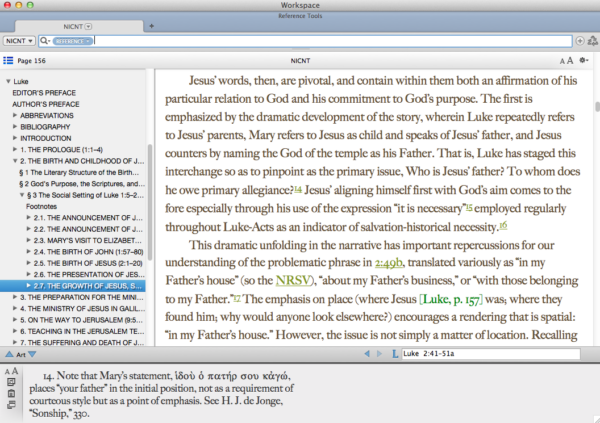Add a new tab with plus
Image resolution: width=600 pixels, height=423 pixels.
(x=152, y=26)
